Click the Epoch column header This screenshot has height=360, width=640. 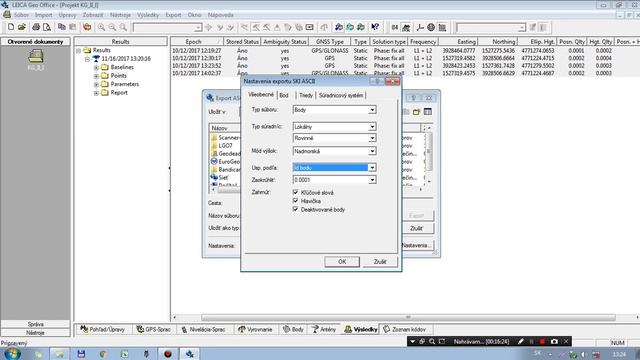pos(197,42)
